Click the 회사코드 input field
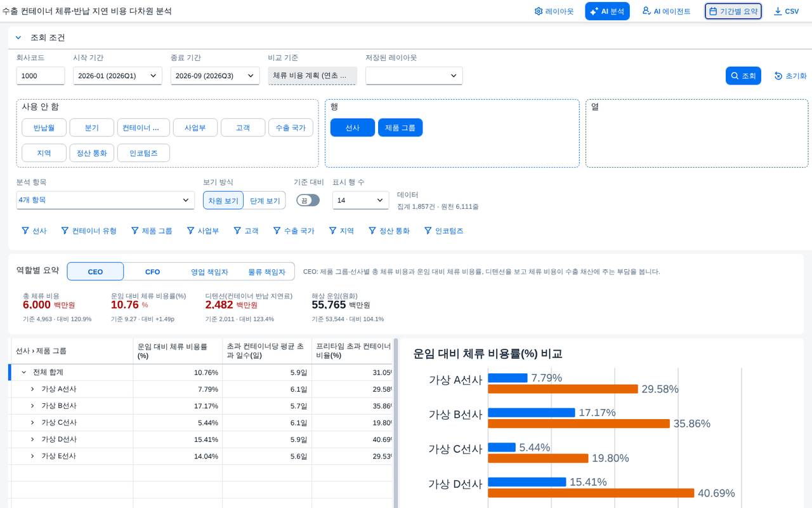812x508 pixels. [41, 76]
